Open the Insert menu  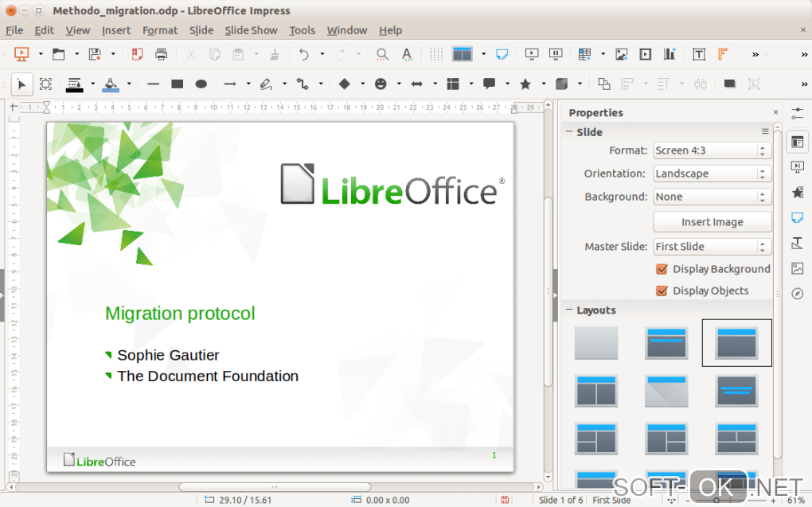coord(116,30)
